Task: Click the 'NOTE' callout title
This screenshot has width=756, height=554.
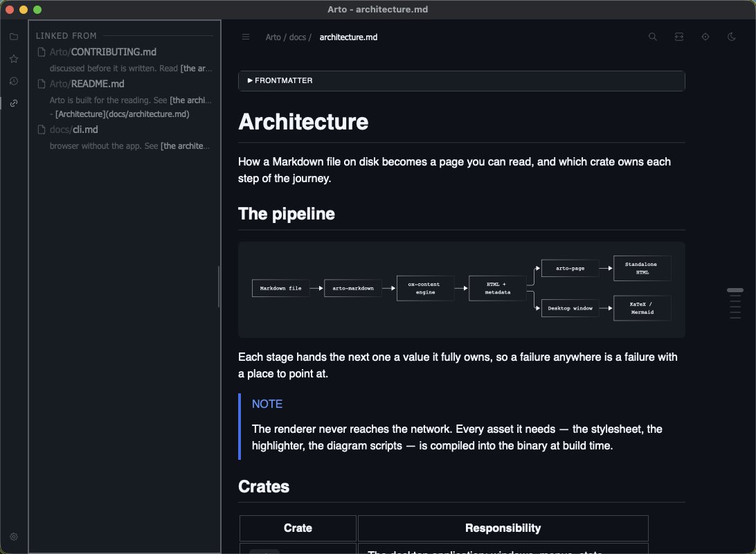Action: (x=267, y=404)
